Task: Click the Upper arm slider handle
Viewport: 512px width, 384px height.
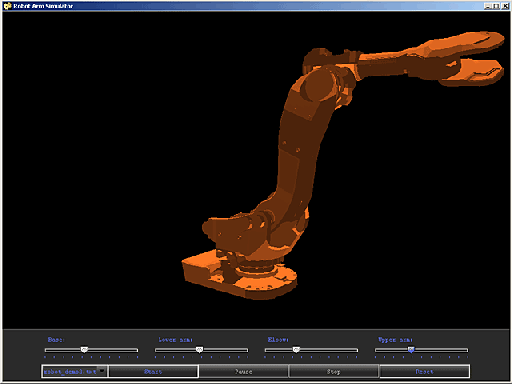Action: 411,349
